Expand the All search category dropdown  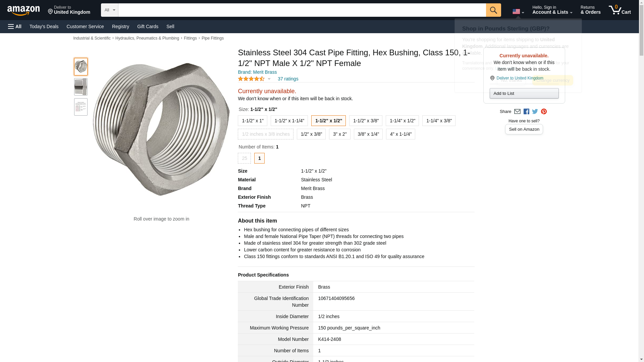pos(110,10)
